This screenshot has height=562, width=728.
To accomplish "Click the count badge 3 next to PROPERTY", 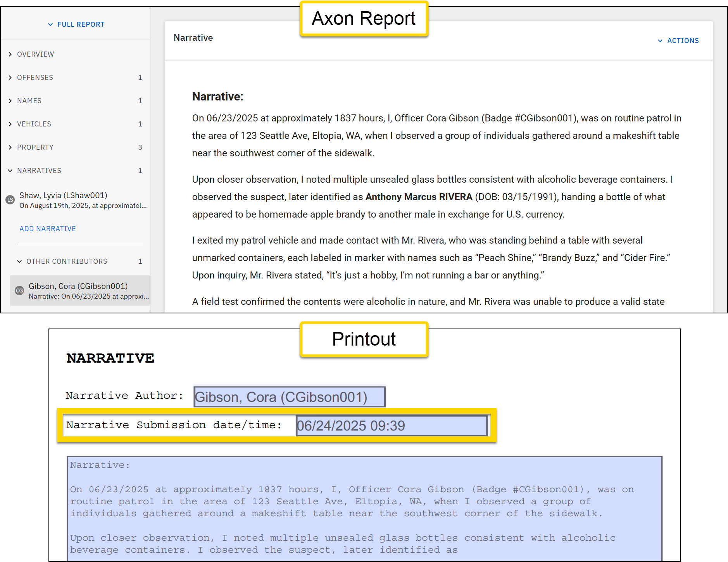I will tap(141, 147).
